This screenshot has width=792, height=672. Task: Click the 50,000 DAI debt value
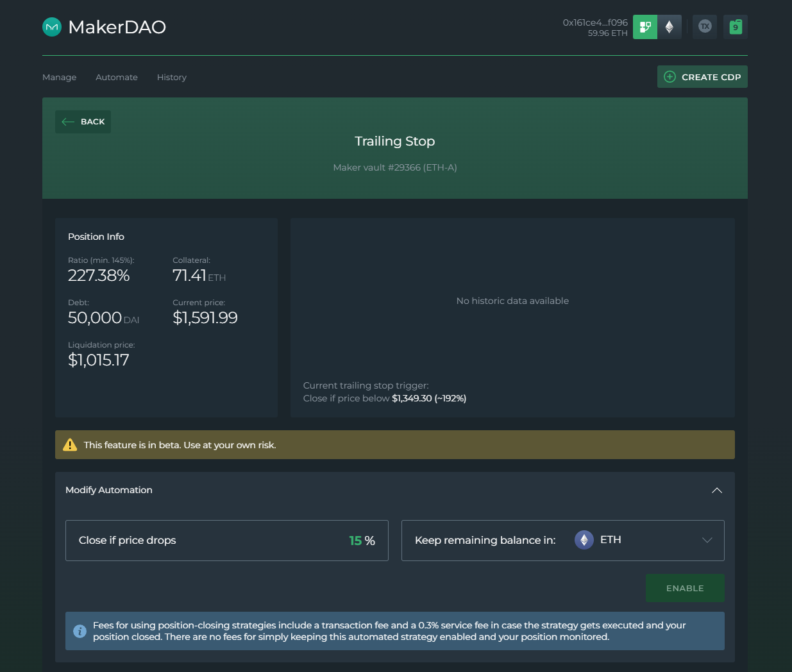click(x=103, y=318)
